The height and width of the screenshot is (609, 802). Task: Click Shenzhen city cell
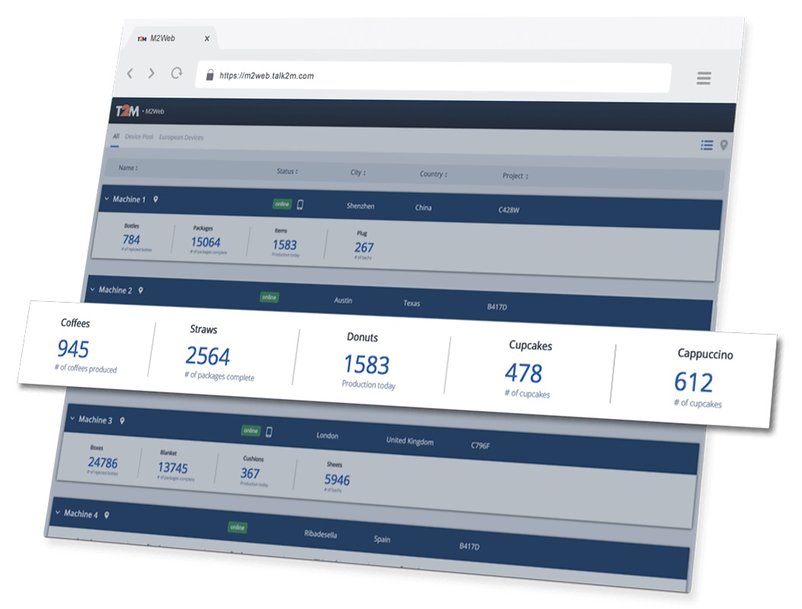point(361,206)
